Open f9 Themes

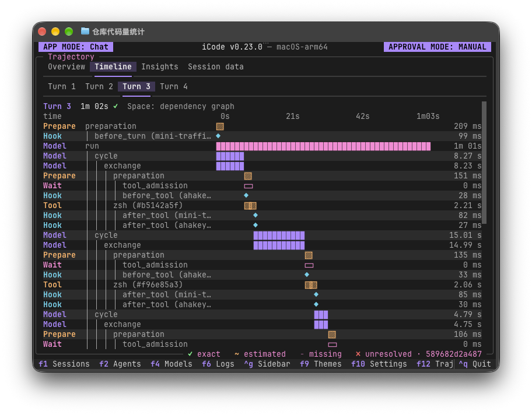click(x=321, y=364)
